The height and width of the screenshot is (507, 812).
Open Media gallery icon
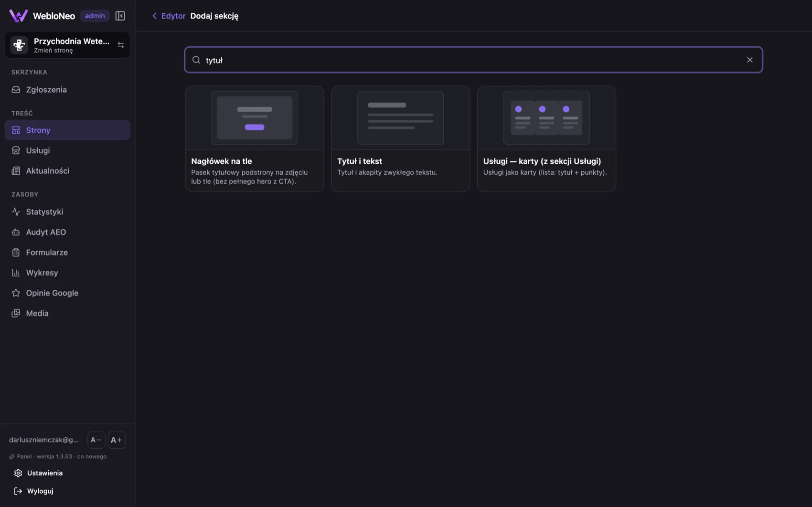point(16,313)
